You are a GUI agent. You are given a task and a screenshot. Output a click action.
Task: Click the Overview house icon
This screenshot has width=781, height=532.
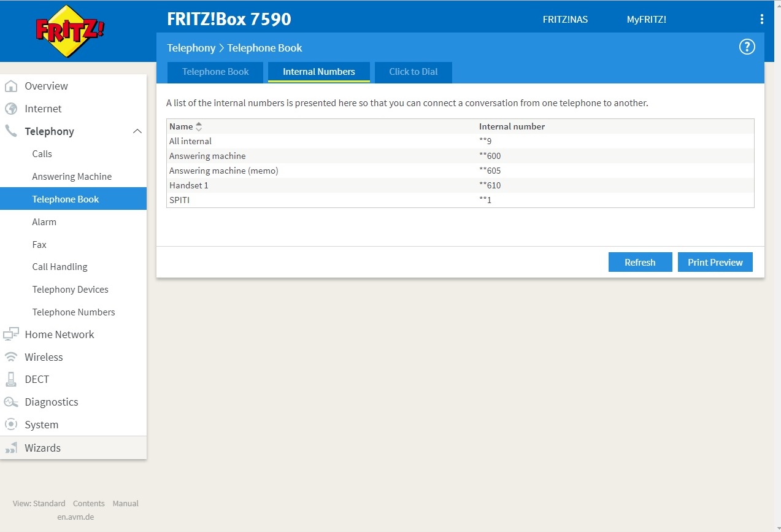pos(11,86)
